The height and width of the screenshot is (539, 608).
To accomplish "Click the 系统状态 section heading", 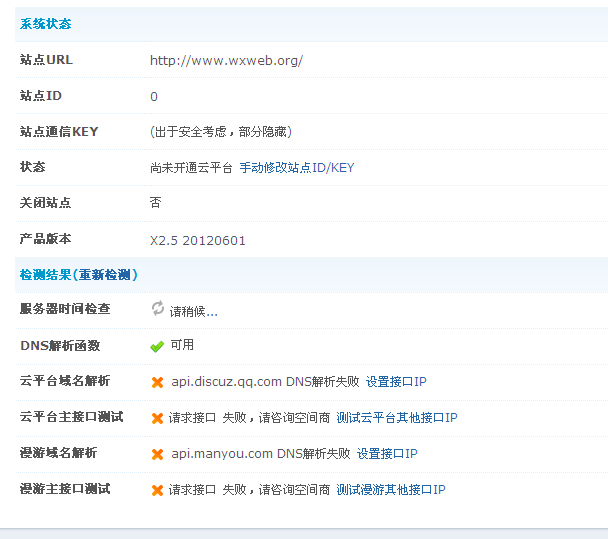I will [45, 24].
